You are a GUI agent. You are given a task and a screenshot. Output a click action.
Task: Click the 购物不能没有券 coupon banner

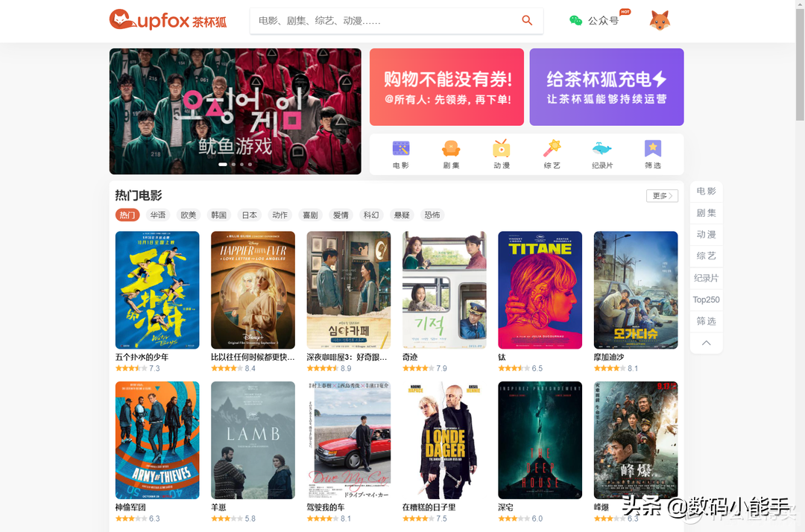(446, 87)
